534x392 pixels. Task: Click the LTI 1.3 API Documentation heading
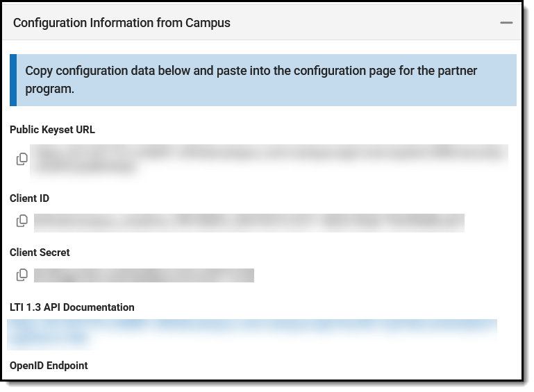tap(72, 307)
